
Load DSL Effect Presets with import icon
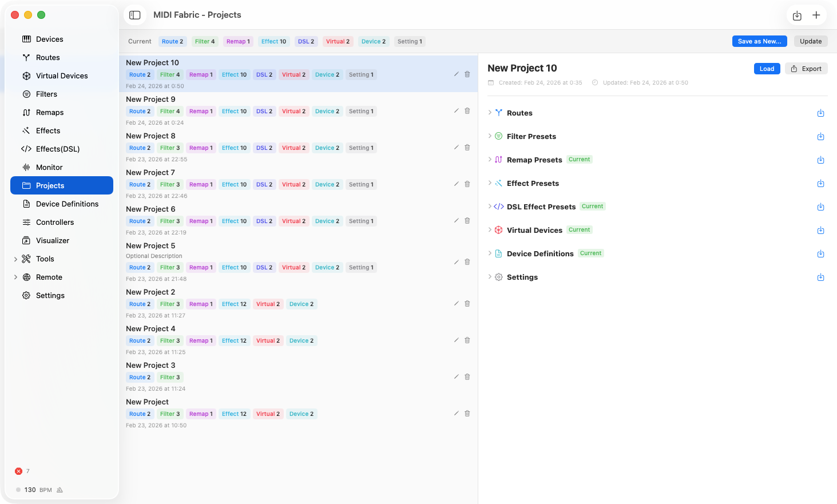pos(820,207)
